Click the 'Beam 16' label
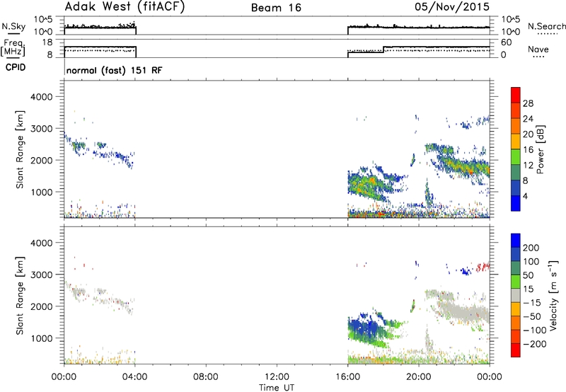Viewport: 566px width, 392px height. click(x=276, y=8)
